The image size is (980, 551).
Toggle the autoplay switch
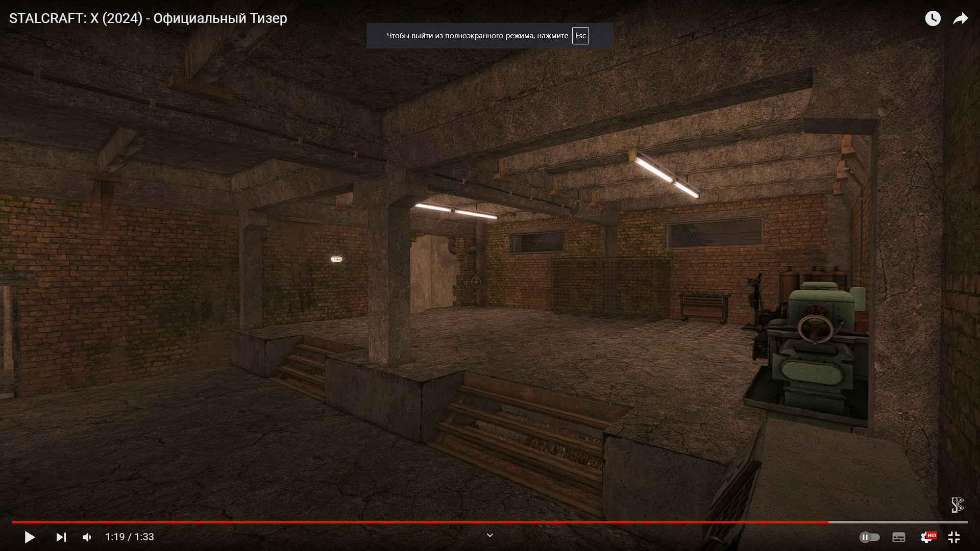[x=869, y=537]
